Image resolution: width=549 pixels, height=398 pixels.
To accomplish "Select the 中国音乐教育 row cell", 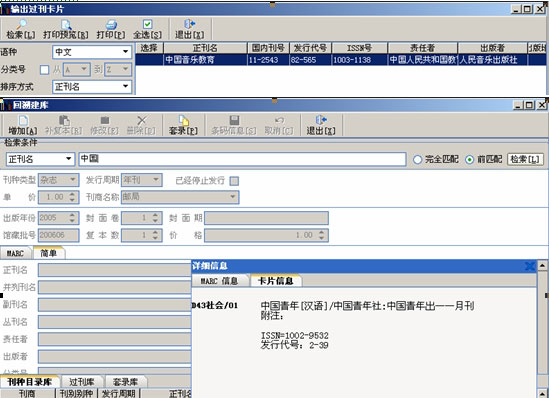I will pyautogui.click(x=205, y=60).
